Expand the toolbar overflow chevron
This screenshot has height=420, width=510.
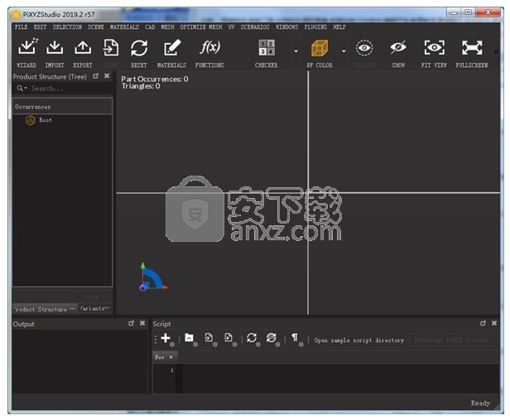pos(496,51)
